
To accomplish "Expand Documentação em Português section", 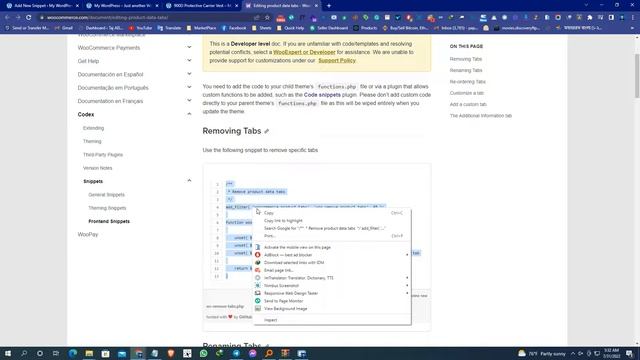I will point(189,87).
